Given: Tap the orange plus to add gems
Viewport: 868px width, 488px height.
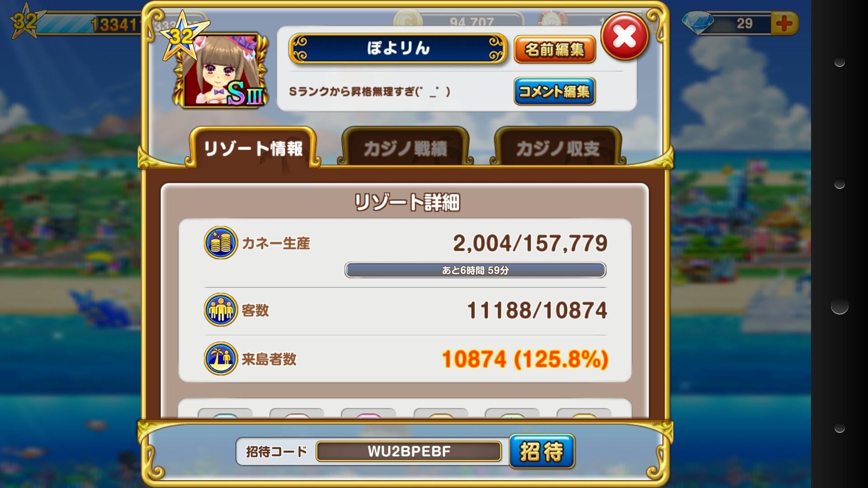Looking at the screenshot, I should 784,23.
